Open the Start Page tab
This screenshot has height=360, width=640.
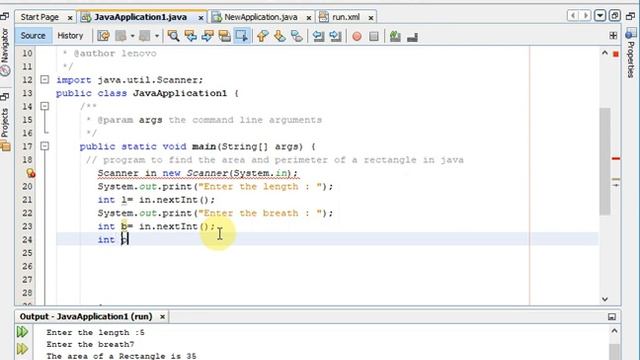pyautogui.click(x=40, y=17)
